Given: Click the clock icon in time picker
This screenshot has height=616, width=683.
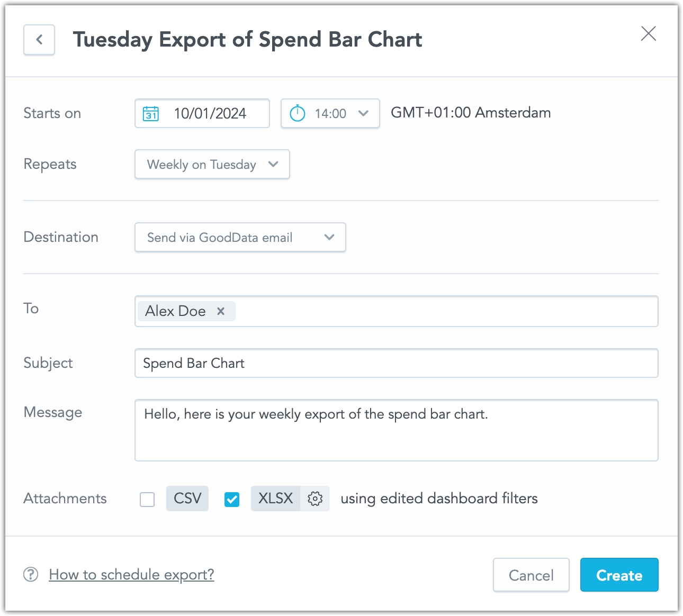Looking at the screenshot, I should coord(298,113).
